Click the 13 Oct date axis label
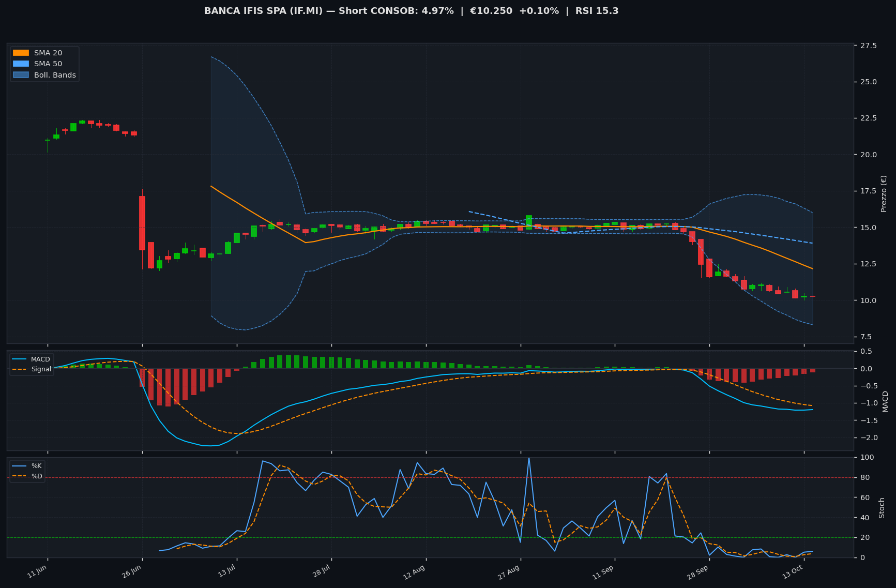The image size is (896, 588). click(x=793, y=571)
